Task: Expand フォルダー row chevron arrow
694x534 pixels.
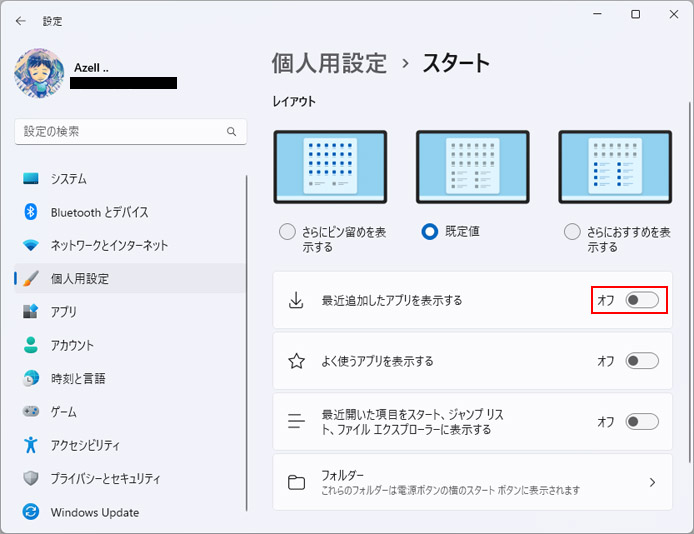Action: point(652,482)
